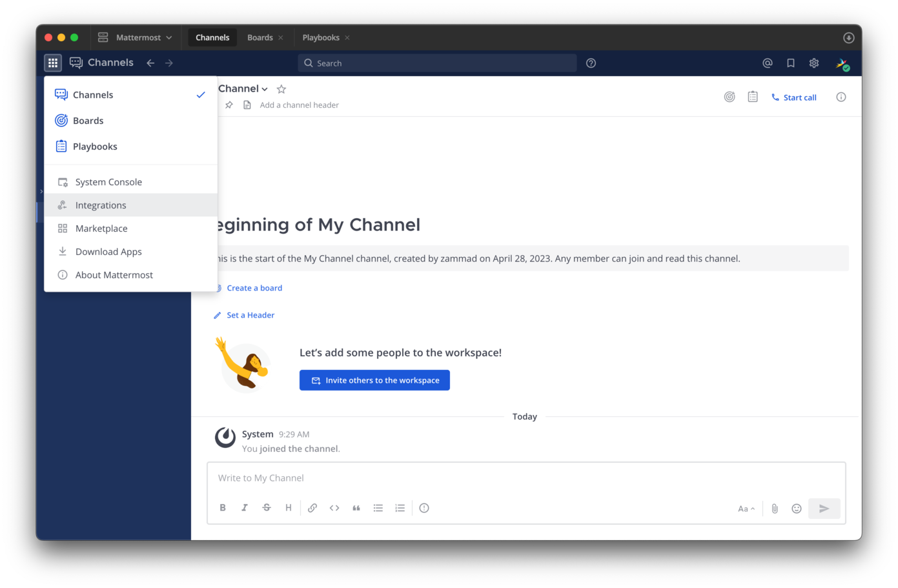Screen dimensions: 898x588
Task: Apply strikethrough formatting
Action: click(267, 508)
